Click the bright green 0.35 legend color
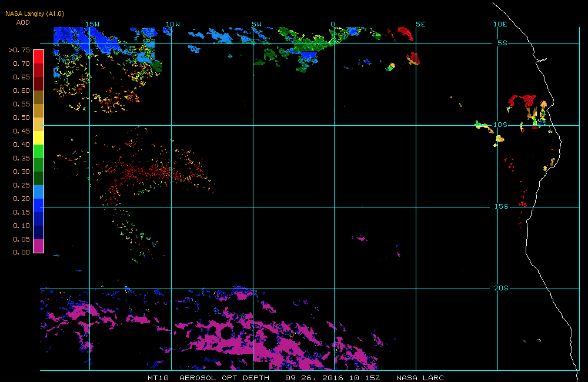 point(39,151)
